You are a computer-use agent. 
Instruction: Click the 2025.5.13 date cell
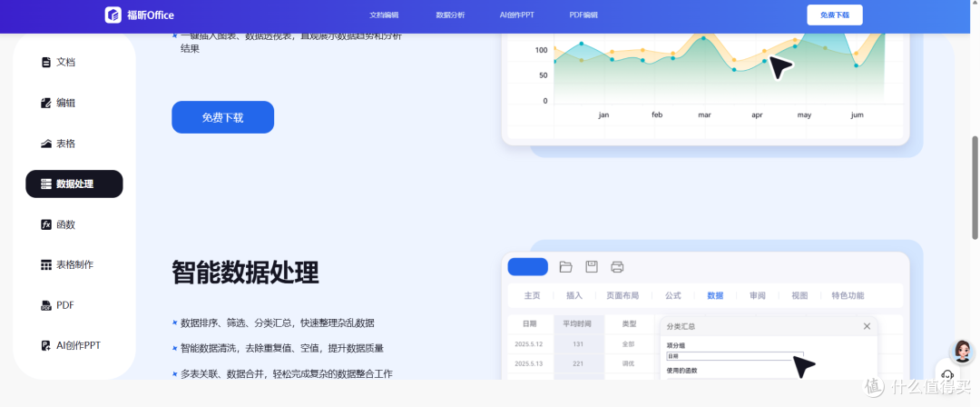tap(529, 363)
